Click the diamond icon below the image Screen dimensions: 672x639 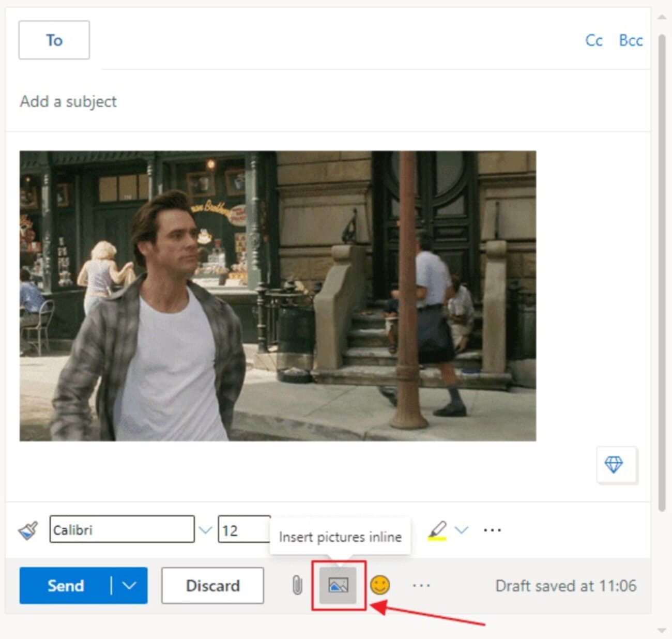(x=616, y=465)
